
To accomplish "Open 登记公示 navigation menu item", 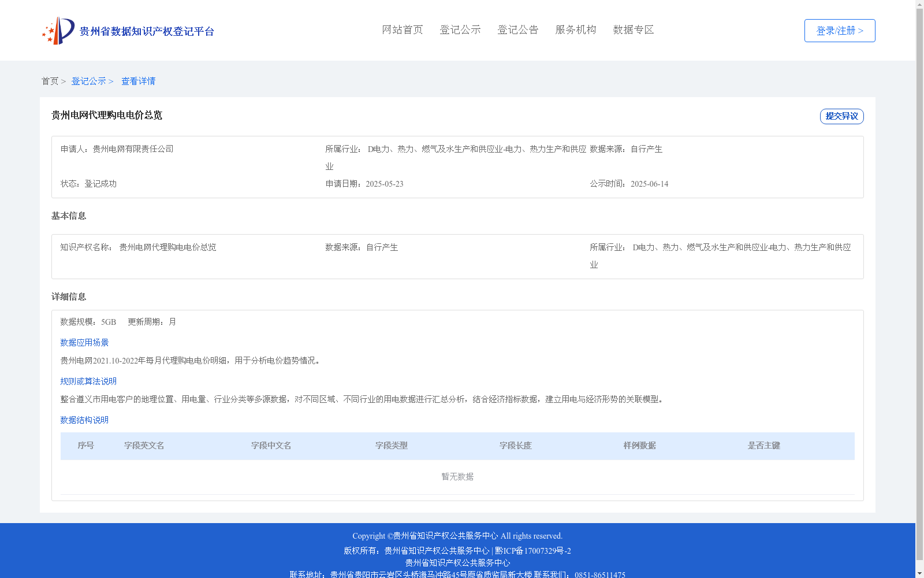I will [460, 29].
